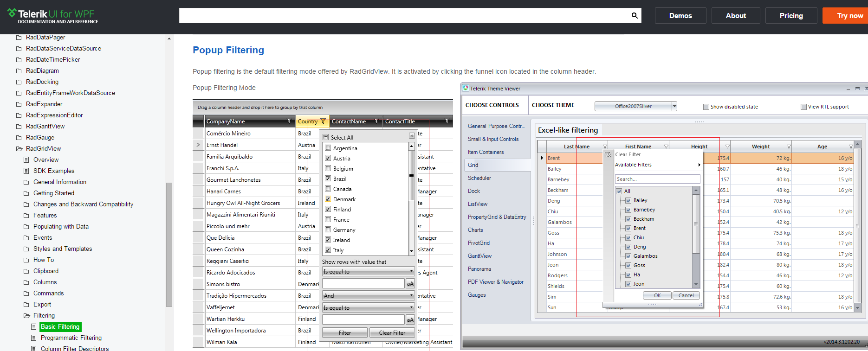Select the CHOOSE CONTROLS tab
The width and height of the screenshot is (868, 351).
point(492,105)
